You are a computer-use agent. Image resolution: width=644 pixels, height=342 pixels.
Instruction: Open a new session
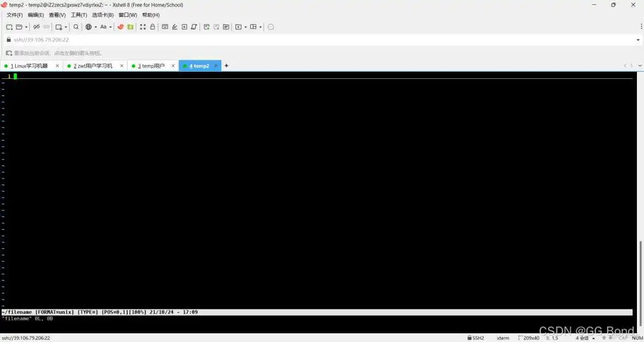9,27
